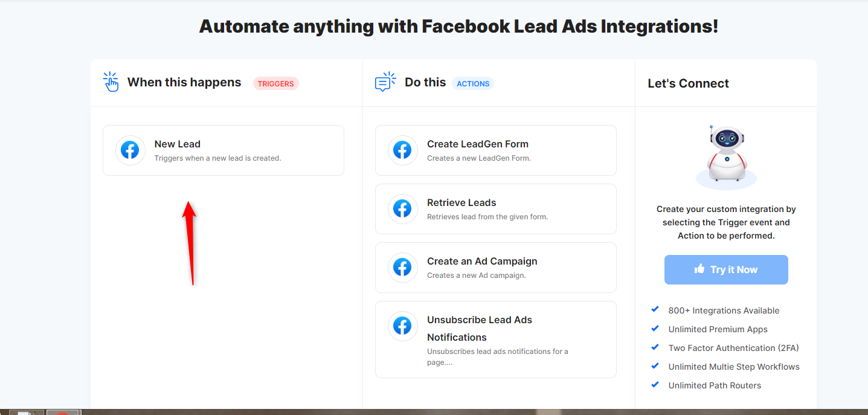Viewport: 868px width, 415px height.
Task: Click the red TRIGGERS badge
Action: (276, 83)
